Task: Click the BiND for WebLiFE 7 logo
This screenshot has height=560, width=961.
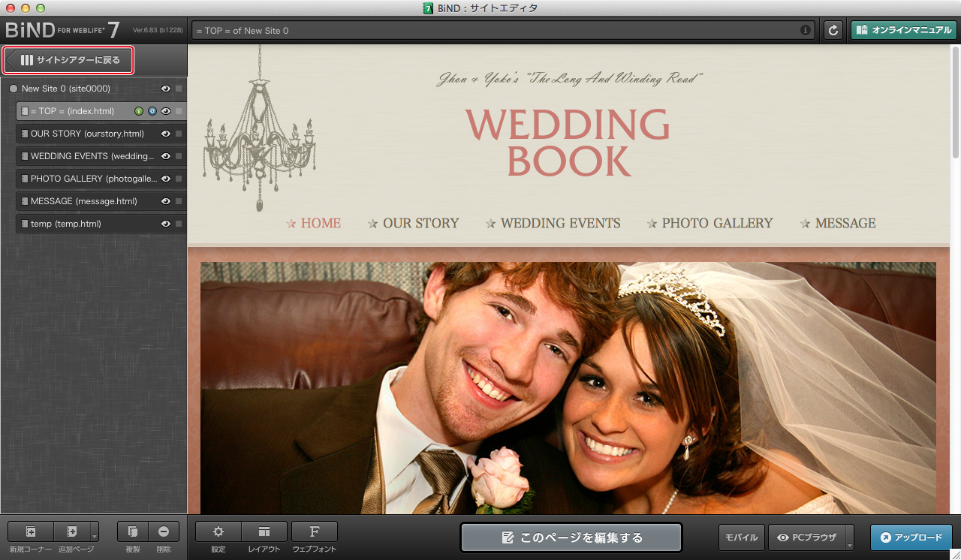Action: pos(62,30)
